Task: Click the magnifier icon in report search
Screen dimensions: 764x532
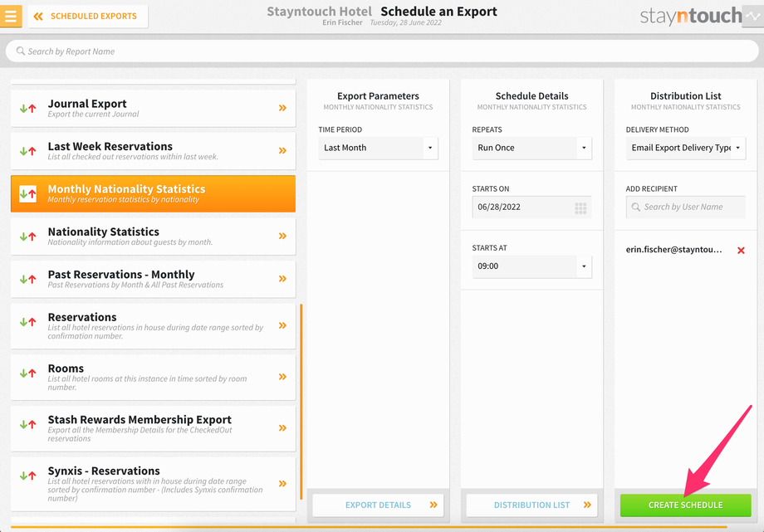Action: click(21, 51)
